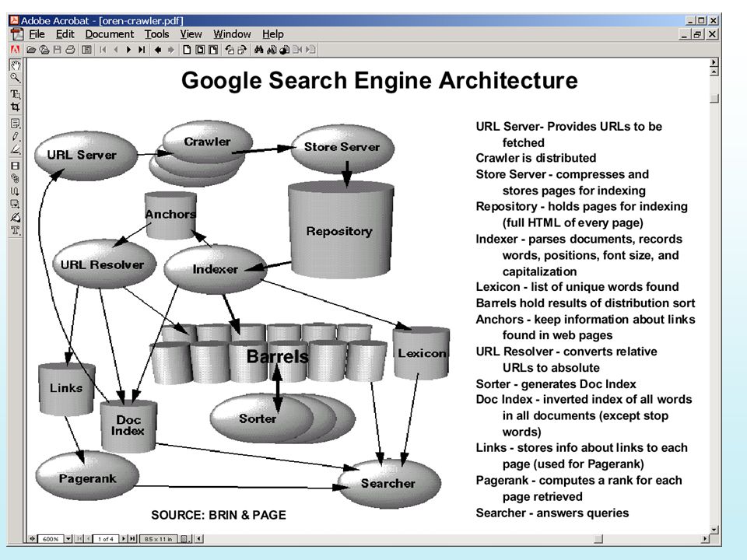Viewport: 747px width, 560px height.
Task: Select the Form tool icon
Action: pos(16,205)
